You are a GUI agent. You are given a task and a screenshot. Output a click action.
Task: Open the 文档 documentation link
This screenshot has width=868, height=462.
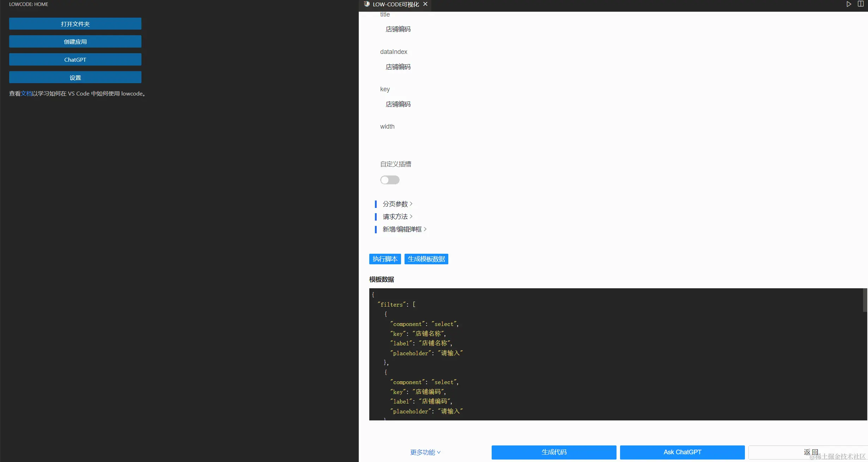pyautogui.click(x=26, y=93)
